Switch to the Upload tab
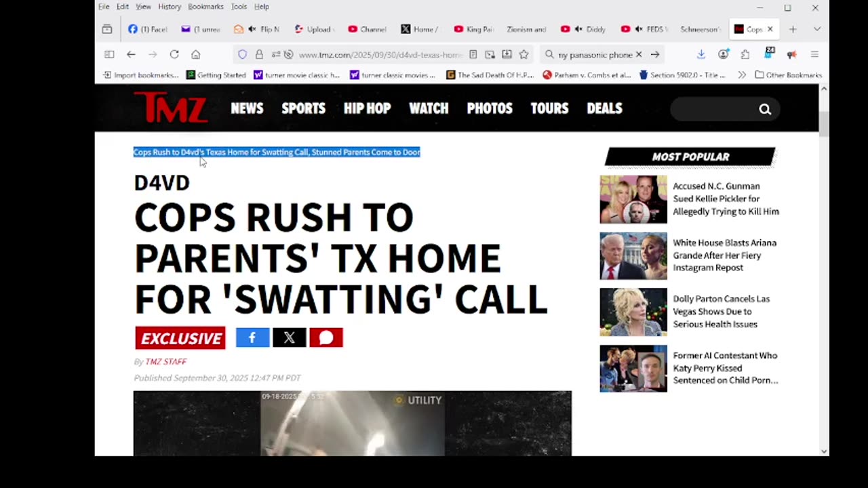 point(314,29)
